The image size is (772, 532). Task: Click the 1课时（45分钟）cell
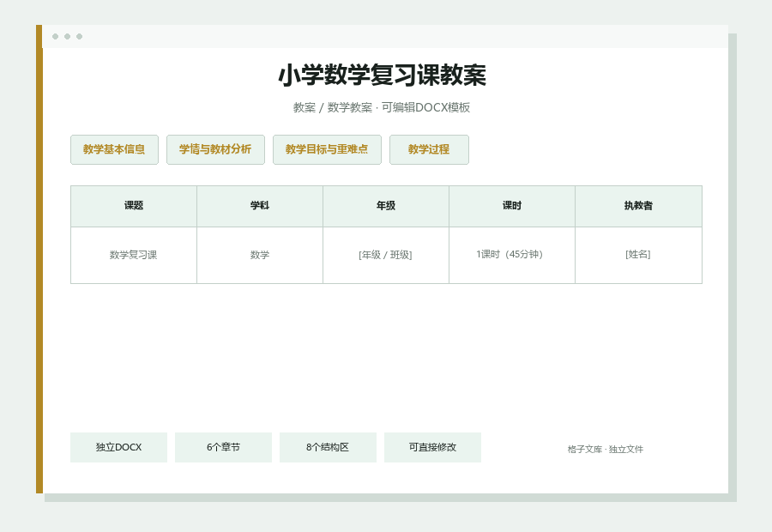tap(512, 255)
